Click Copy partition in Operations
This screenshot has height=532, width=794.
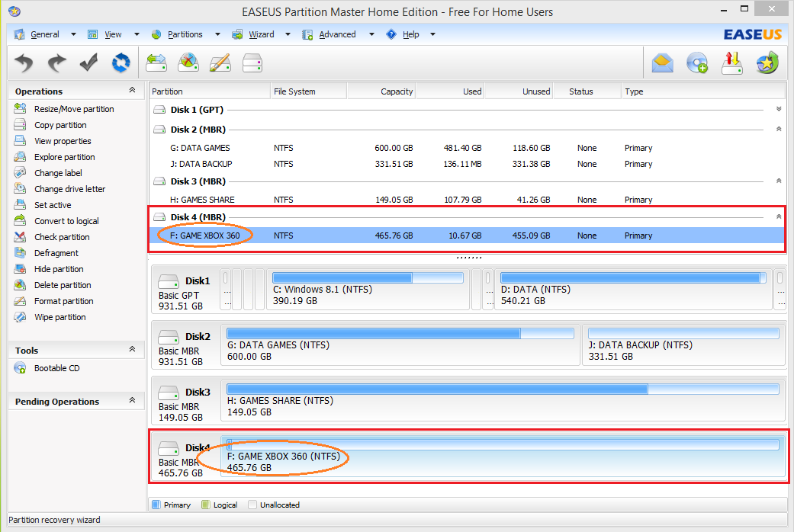click(60, 125)
